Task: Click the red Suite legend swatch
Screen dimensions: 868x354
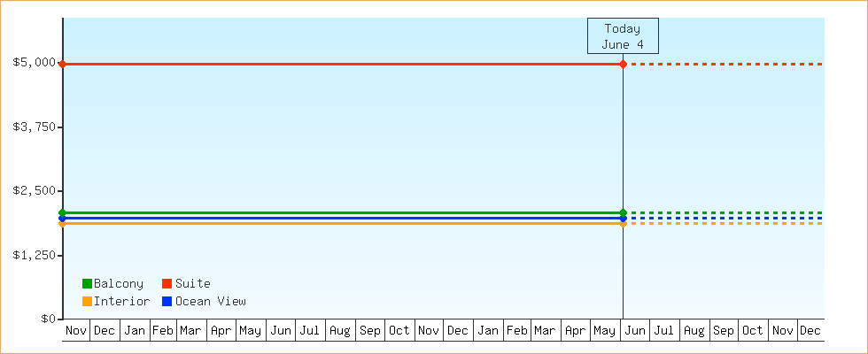Action: pyautogui.click(x=167, y=284)
